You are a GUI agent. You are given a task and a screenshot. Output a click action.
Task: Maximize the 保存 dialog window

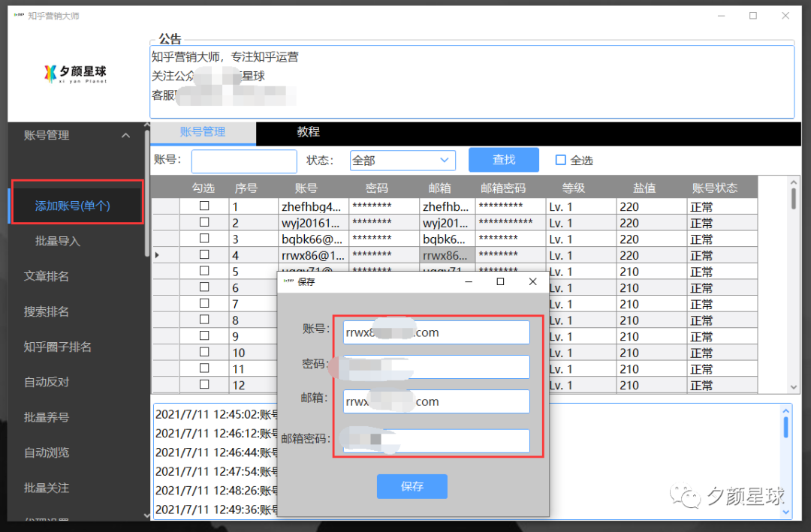[500, 282]
